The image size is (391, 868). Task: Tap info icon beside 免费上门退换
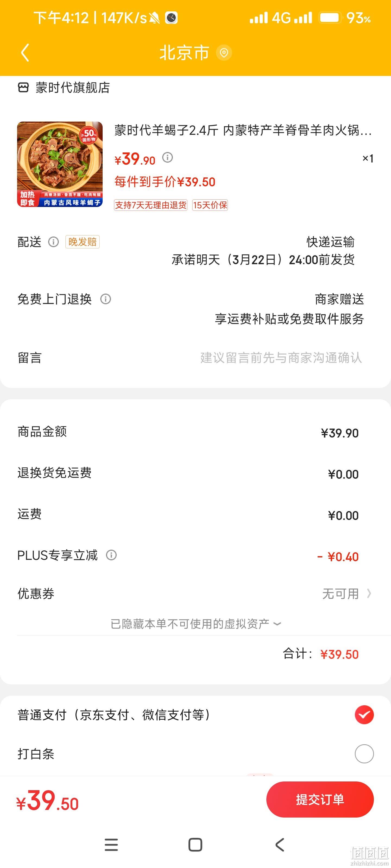pos(106,299)
